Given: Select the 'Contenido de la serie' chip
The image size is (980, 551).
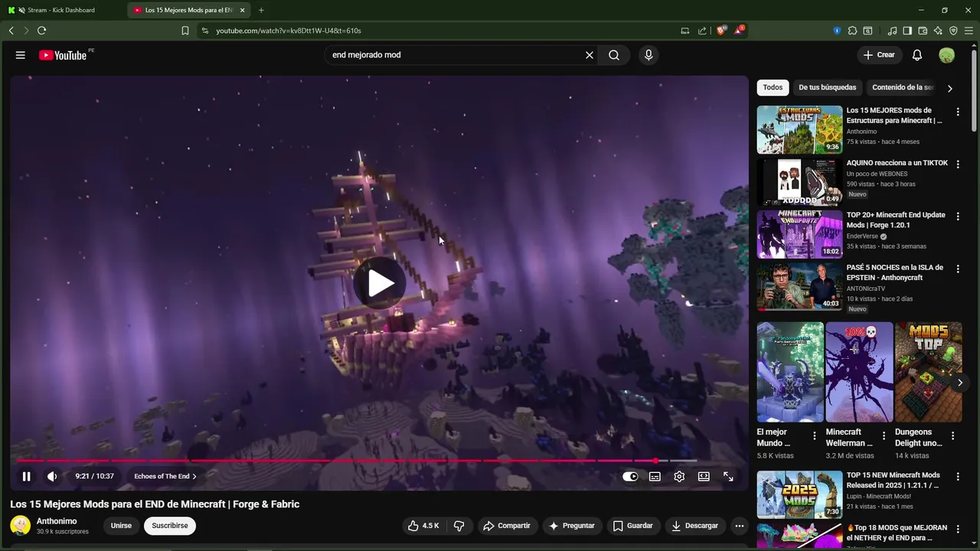Looking at the screenshot, I should tap(903, 87).
